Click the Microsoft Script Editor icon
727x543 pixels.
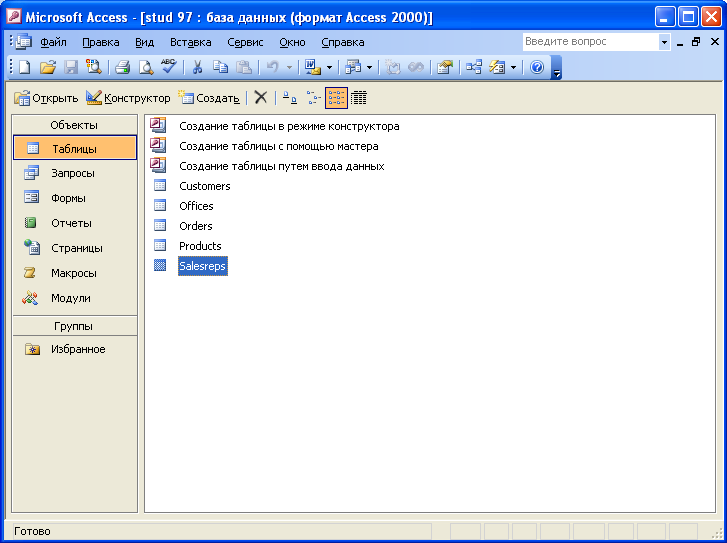(416, 68)
